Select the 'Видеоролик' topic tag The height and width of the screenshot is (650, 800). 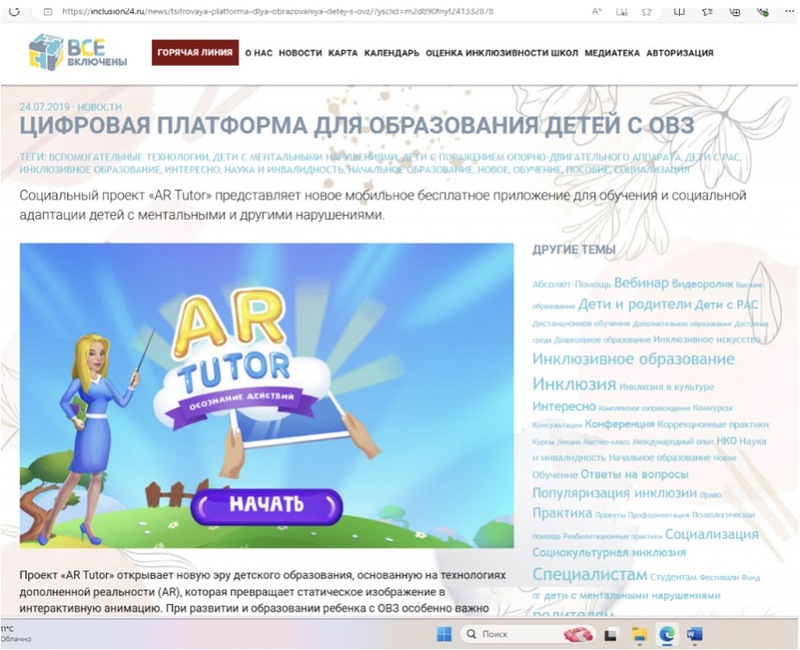coord(703,284)
